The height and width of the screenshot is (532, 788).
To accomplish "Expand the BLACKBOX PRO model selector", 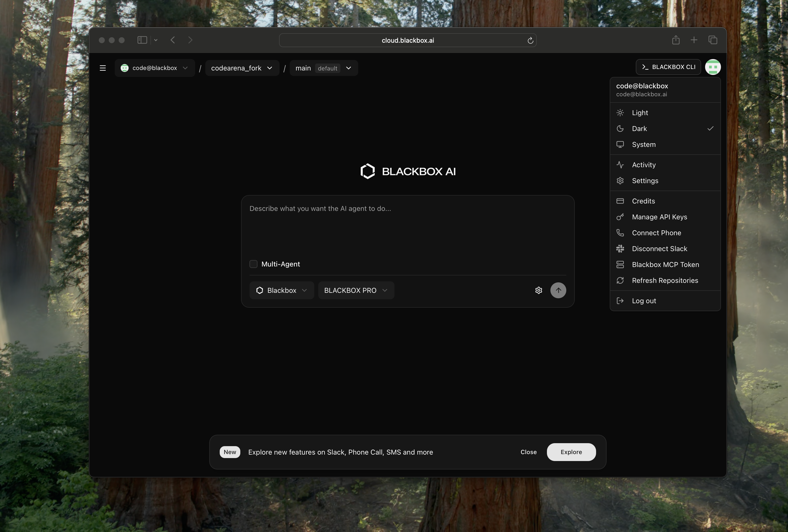I will click(x=356, y=290).
